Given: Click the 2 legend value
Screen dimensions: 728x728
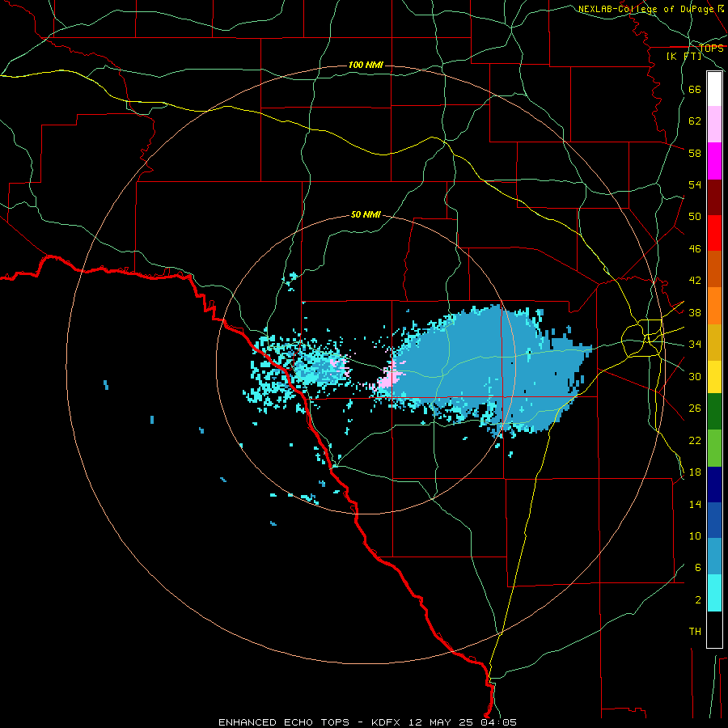Looking at the screenshot, I should click(697, 600).
